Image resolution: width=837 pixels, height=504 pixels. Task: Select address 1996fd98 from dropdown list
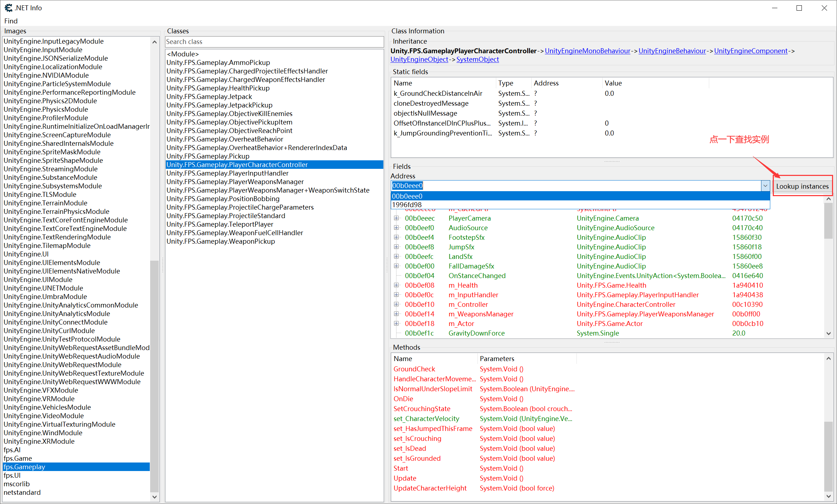tap(580, 205)
